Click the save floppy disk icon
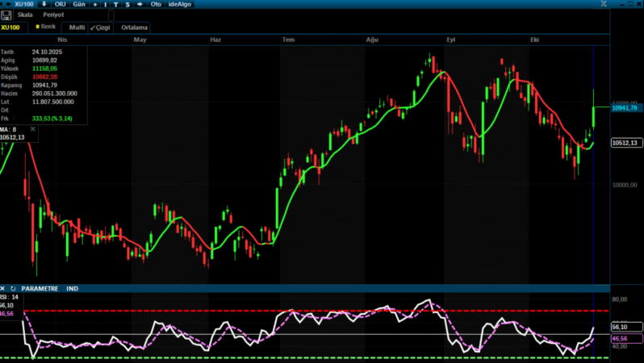The height and width of the screenshot is (363, 644). [6, 15]
